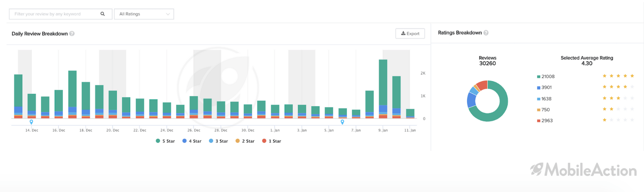Click the one-star rating row stars
Image resolution: width=644 pixels, height=192 pixels.
pos(618,120)
